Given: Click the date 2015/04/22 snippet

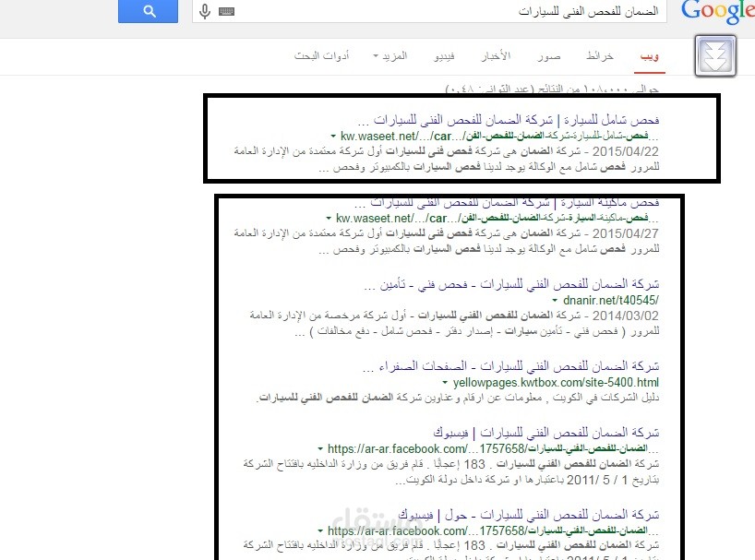Looking at the screenshot, I should tap(625, 151).
